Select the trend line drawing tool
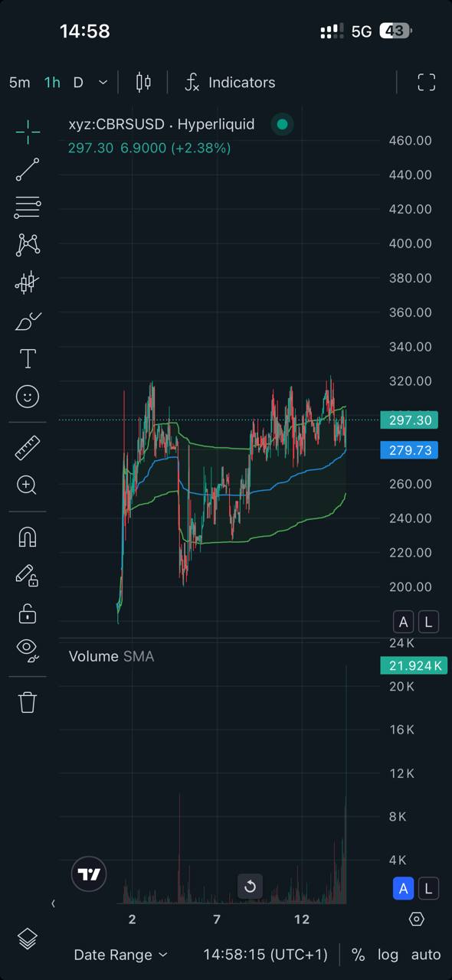452x980 pixels. coord(28,169)
